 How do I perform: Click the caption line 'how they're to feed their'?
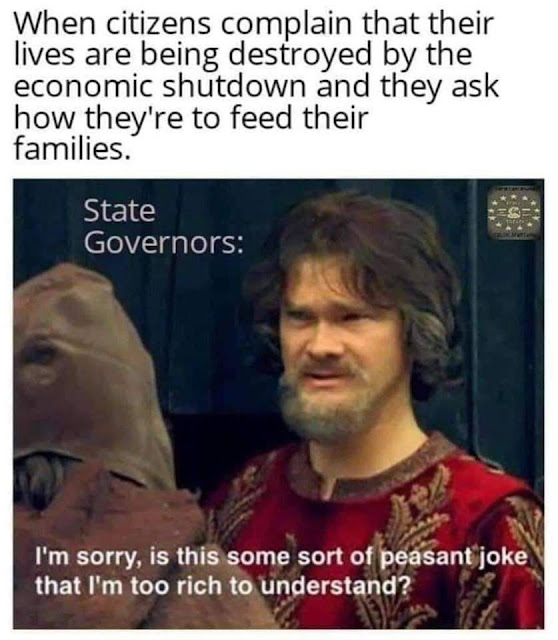[x=191, y=118]
